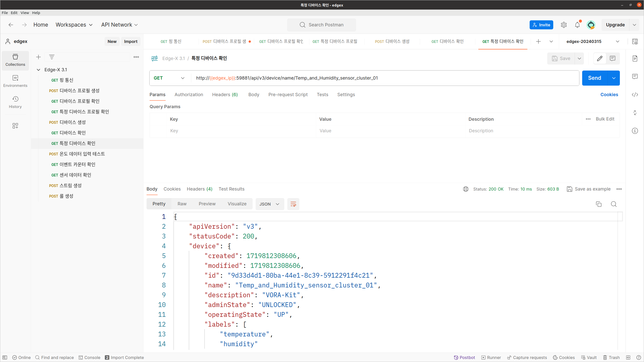Screen dimensions: 644x362
Task: Open Find and replace
Action: (x=55, y=357)
